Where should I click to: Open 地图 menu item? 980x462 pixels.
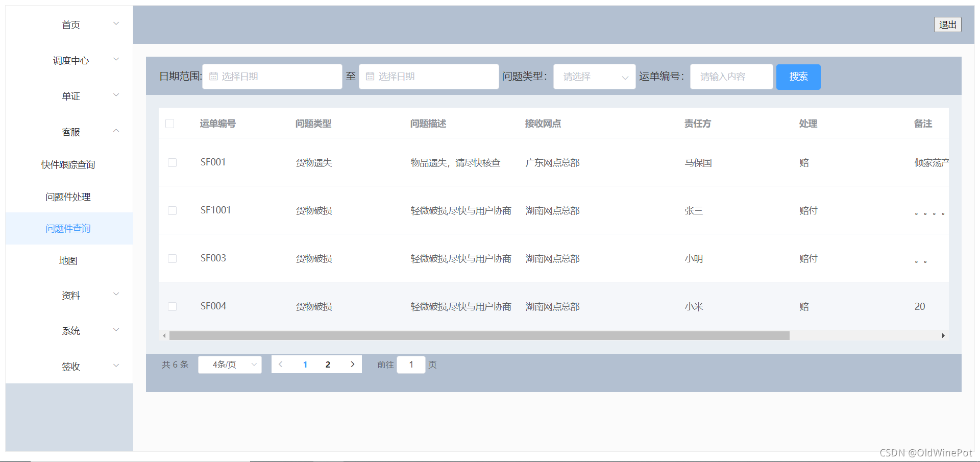pyautogui.click(x=68, y=260)
